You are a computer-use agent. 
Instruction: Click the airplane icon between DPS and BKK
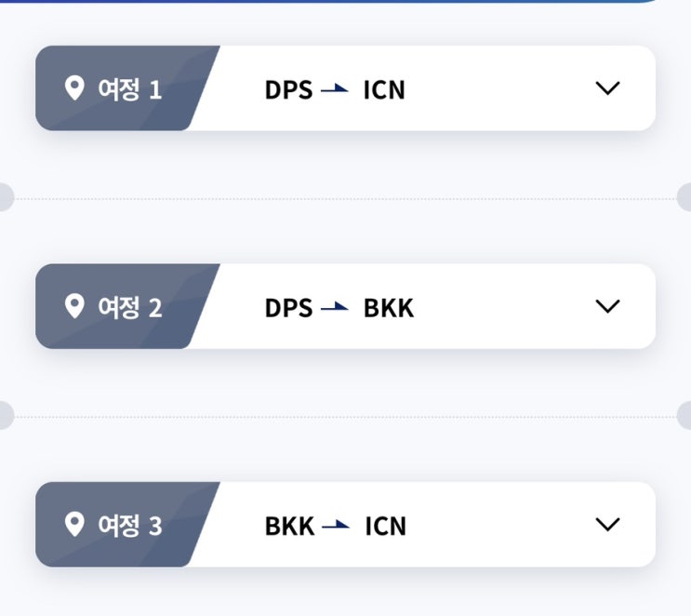[335, 307]
